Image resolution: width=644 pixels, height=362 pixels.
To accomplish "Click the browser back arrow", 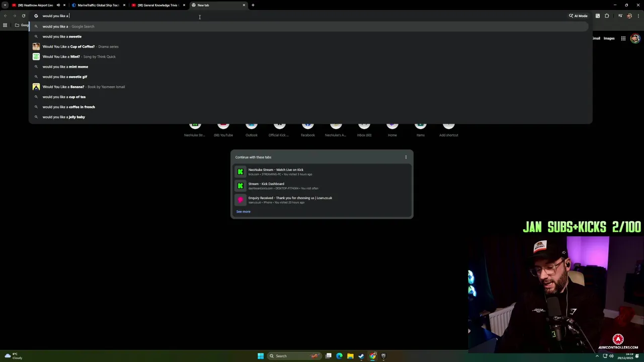I will click(x=6, y=16).
